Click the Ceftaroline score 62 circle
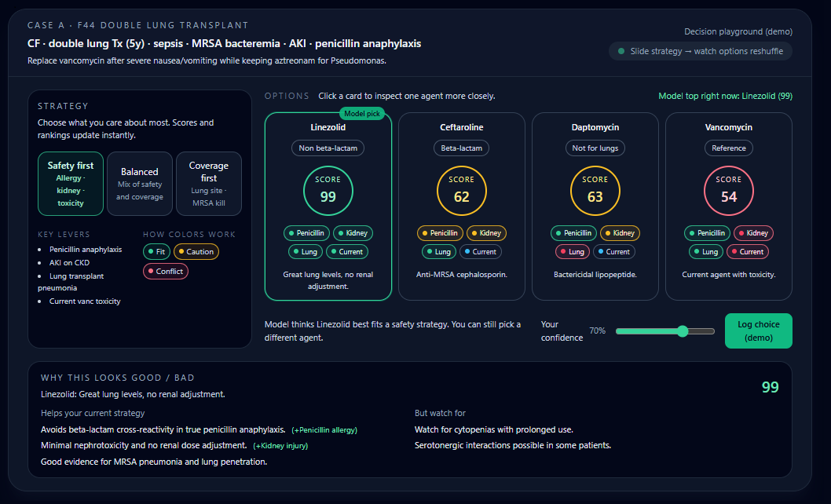 [x=462, y=191]
